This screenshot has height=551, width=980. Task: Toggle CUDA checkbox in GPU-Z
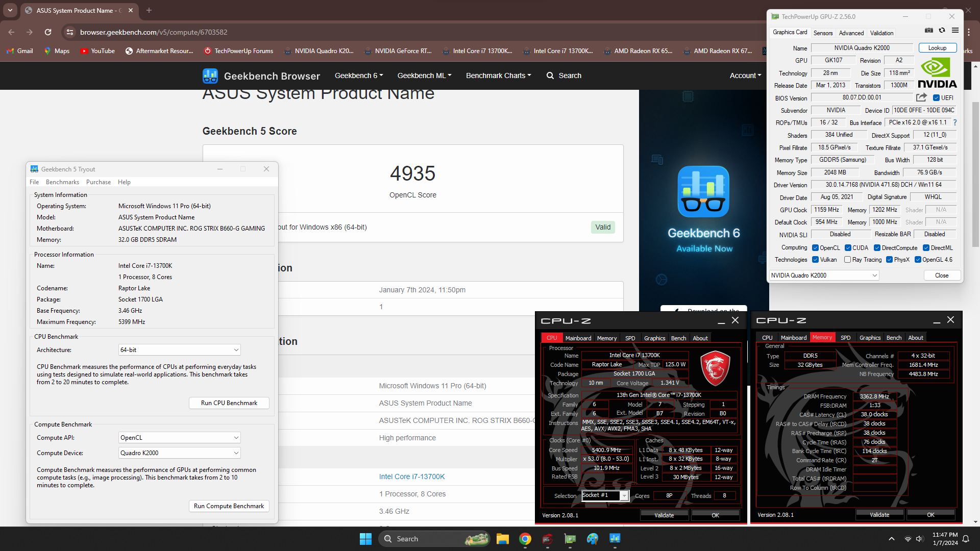coord(848,248)
